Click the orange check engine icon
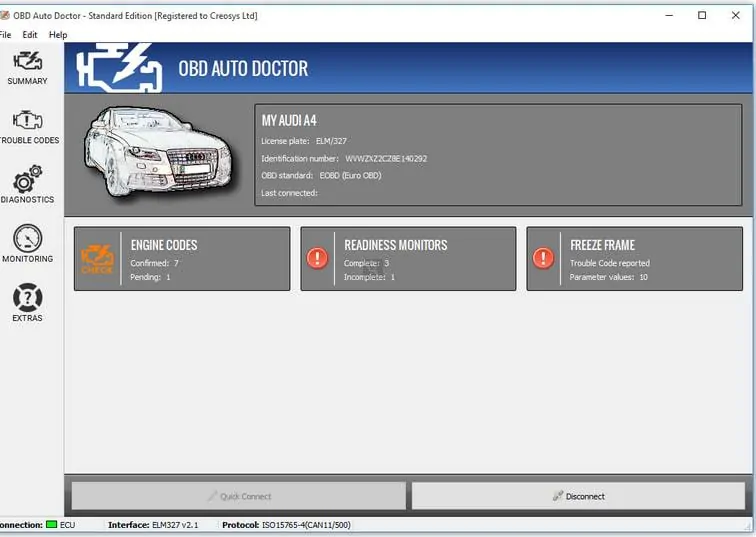 [x=97, y=258]
